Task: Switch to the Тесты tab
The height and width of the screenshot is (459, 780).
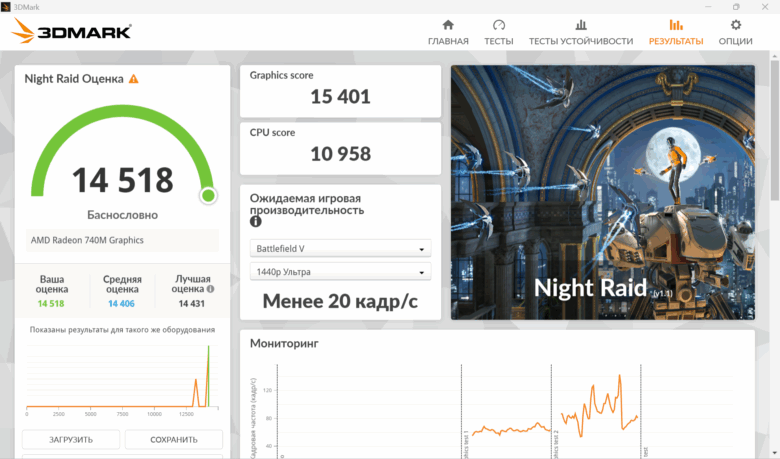Action: 498,32
